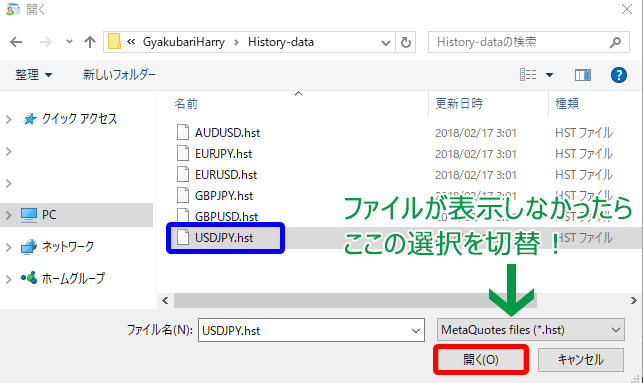Open the MetaQuotes files (*.hst) filter
The image size is (643, 383).
click(x=531, y=330)
